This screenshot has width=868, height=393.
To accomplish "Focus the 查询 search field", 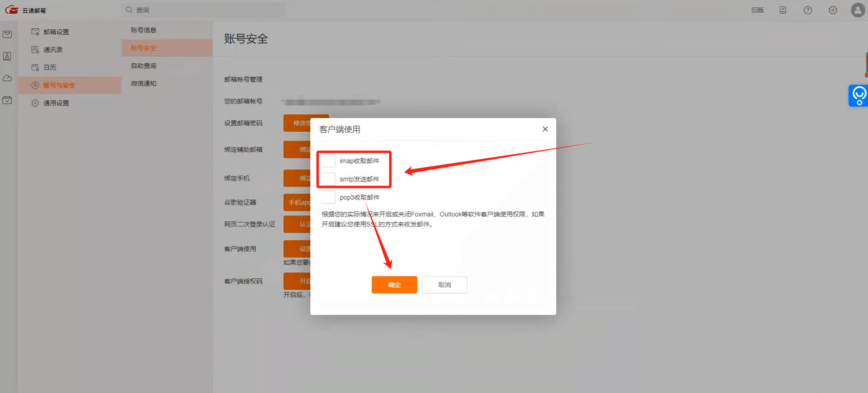I will [x=203, y=10].
